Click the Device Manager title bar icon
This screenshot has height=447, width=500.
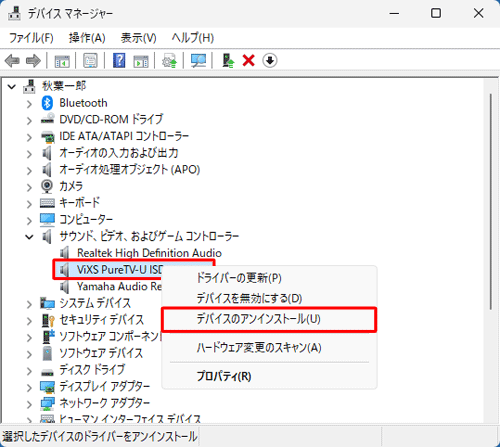(14, 13)
